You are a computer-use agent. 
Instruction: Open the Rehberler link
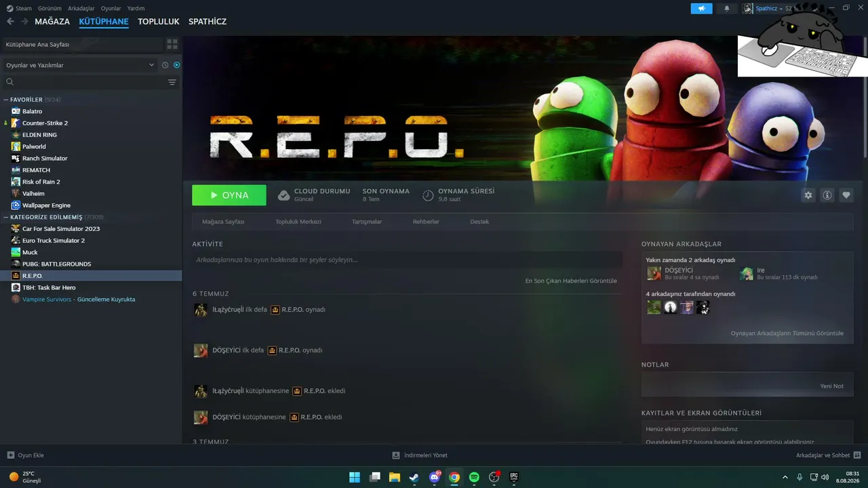tap(426, 222)
